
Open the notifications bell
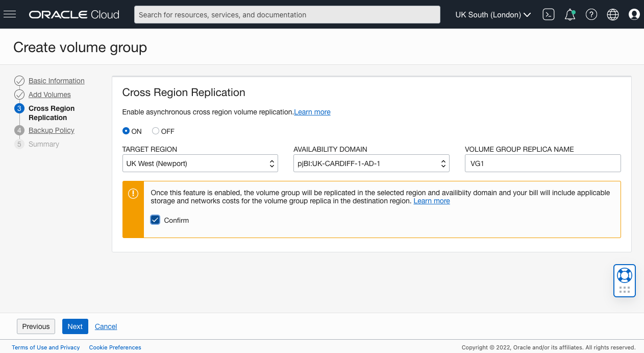(x=569, y=14)
